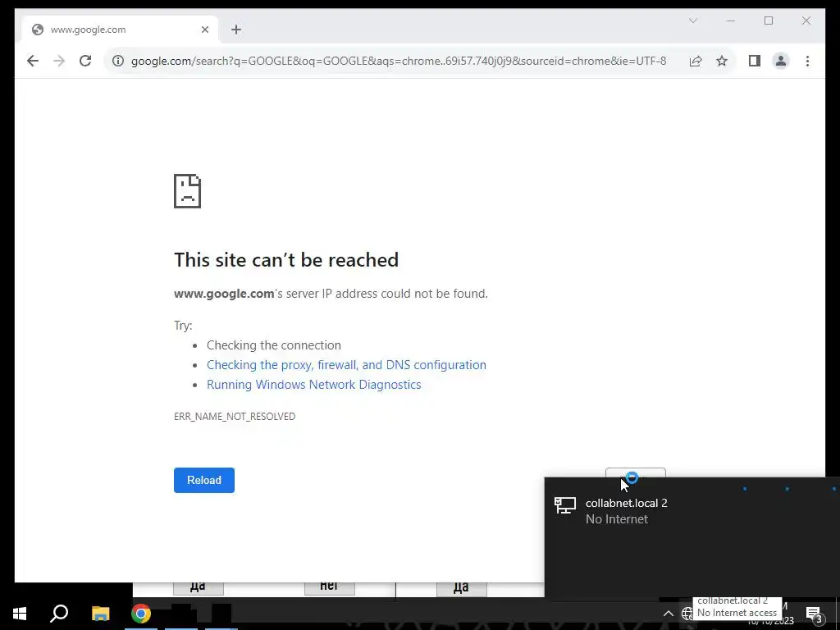Open the notification center icon
This screenshot has height=630, width=840.
pyautogui.click(x=814, y=614)
